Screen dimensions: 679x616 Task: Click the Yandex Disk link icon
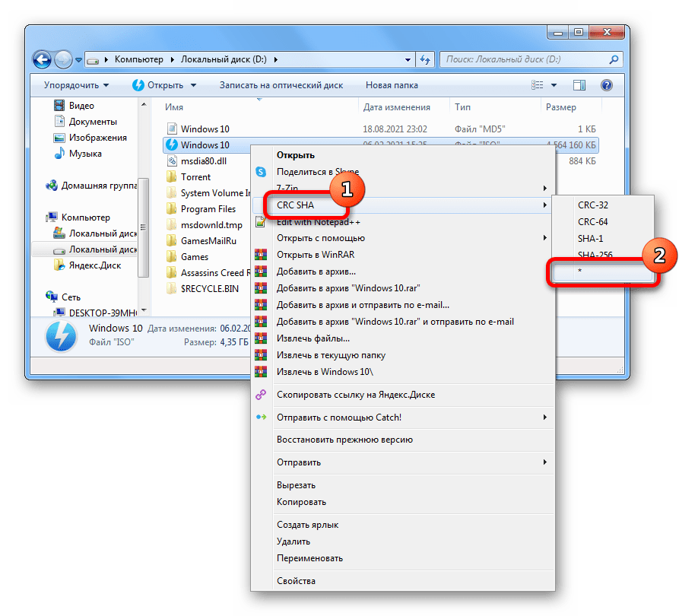click(261, 395)
